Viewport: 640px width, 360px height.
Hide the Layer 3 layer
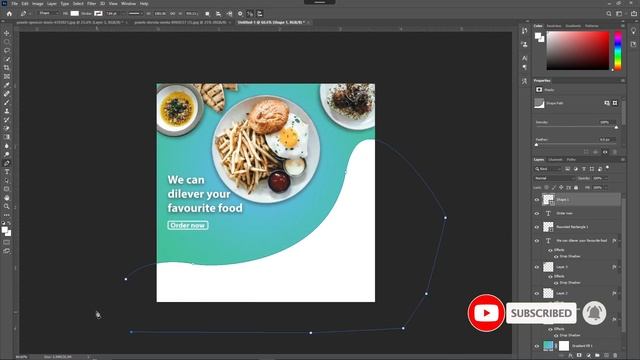[537, 267]
